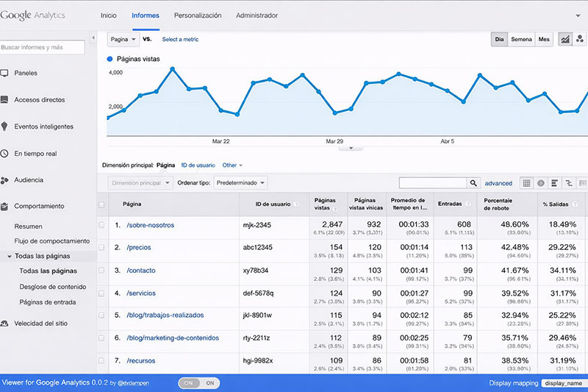Click help icon next to ID de usuario
This screenshot has height=392, width=588.
click(x=296, y=204)
